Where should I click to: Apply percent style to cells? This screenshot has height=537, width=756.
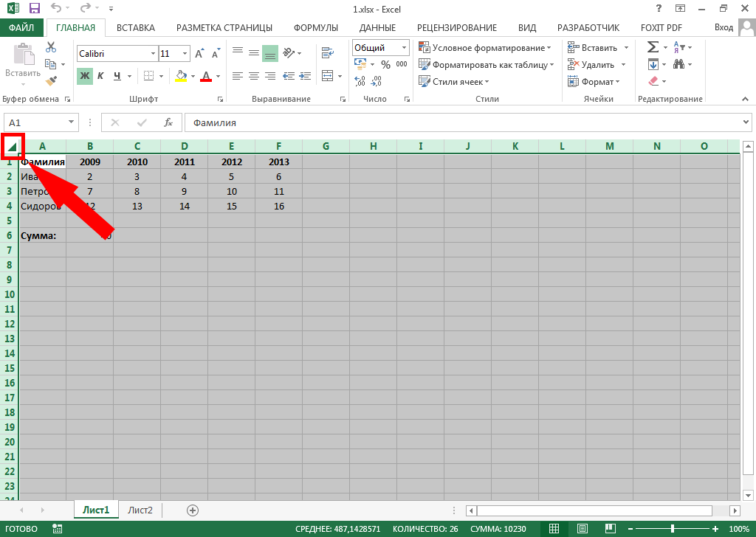click(385, 65)
